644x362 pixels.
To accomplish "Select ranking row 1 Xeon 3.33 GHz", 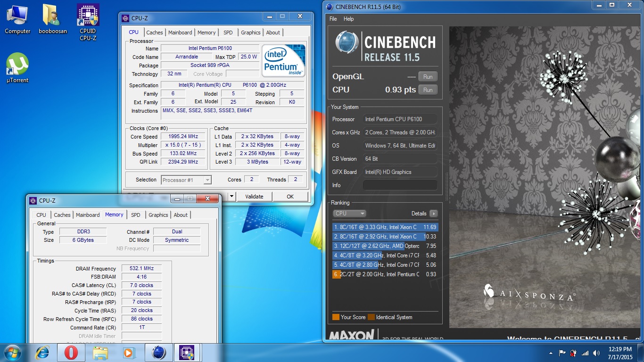I will pos(385,227).
